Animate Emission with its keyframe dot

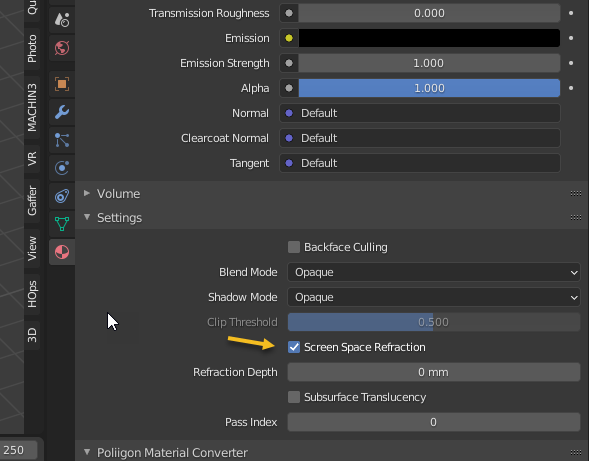571,38
